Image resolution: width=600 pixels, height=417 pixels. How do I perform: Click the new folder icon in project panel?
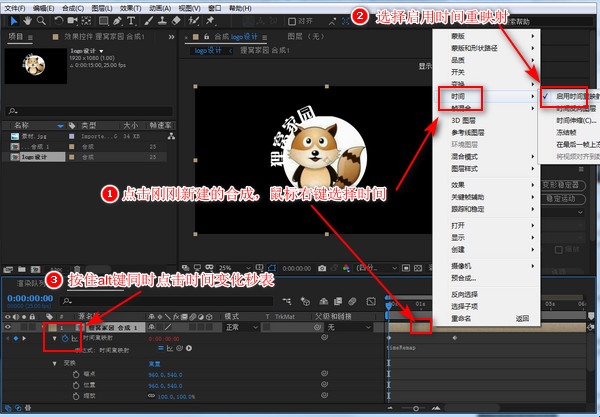pos(22,269)
